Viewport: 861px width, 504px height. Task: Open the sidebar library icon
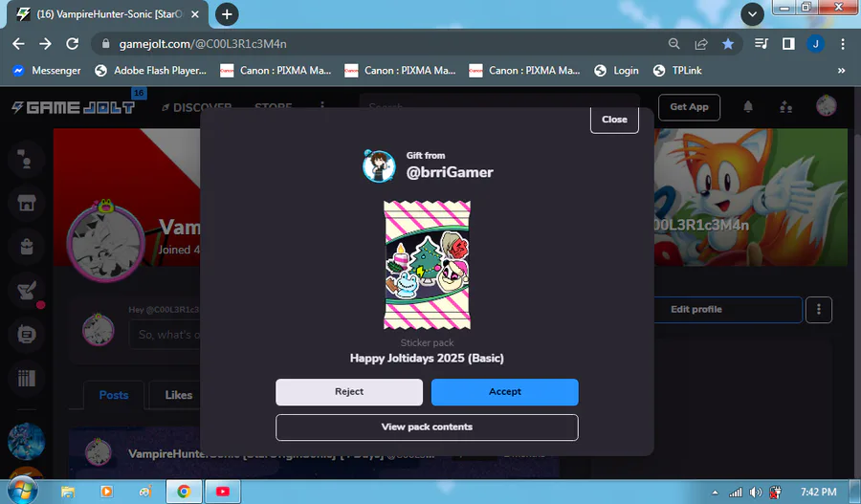(x=27, y=378)
